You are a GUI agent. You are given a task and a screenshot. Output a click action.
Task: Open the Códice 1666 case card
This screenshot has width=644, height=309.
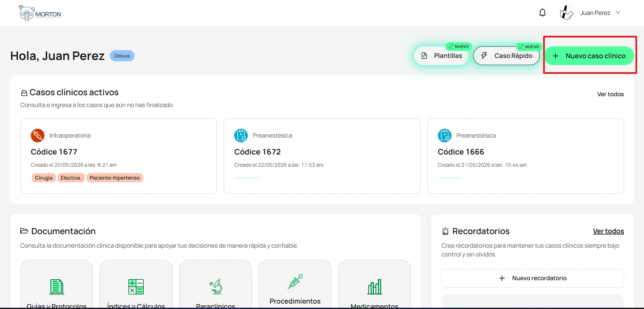tap(526, 156)
